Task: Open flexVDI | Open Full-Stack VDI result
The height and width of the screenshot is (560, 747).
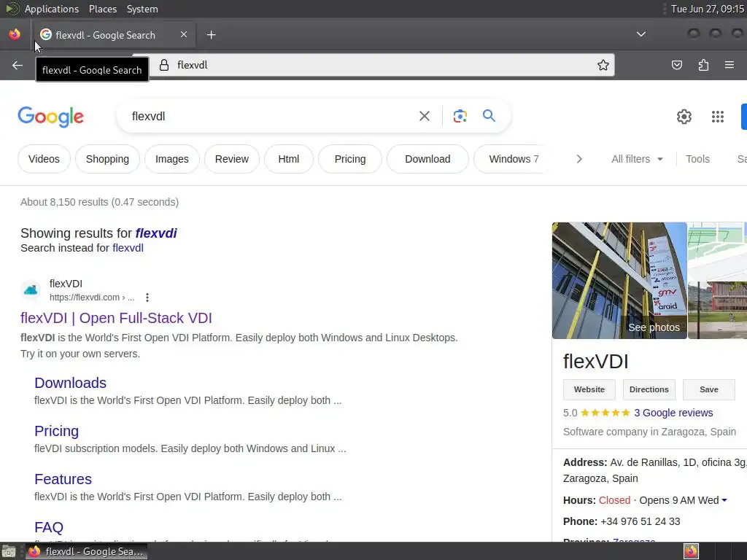Action: click(116, 318)
